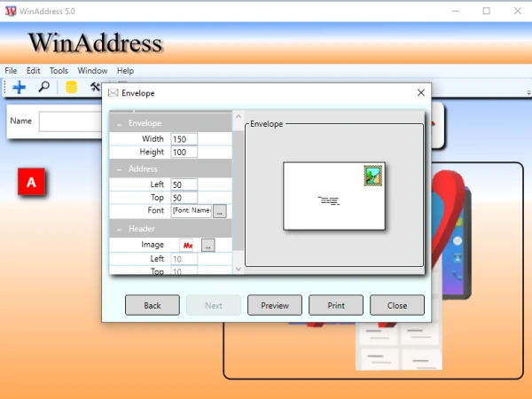532x399 pixels.
Task: Click the Print button
Action: 336,305
